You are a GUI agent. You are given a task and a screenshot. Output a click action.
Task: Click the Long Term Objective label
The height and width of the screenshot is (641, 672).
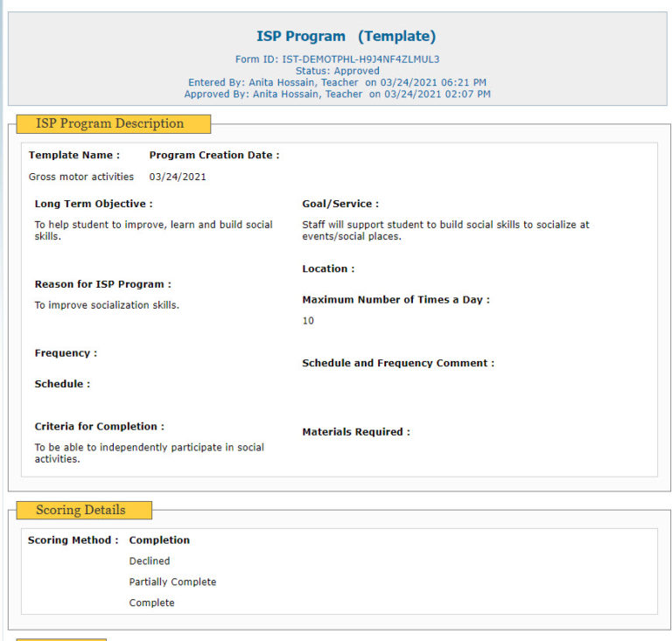(94, 204)
